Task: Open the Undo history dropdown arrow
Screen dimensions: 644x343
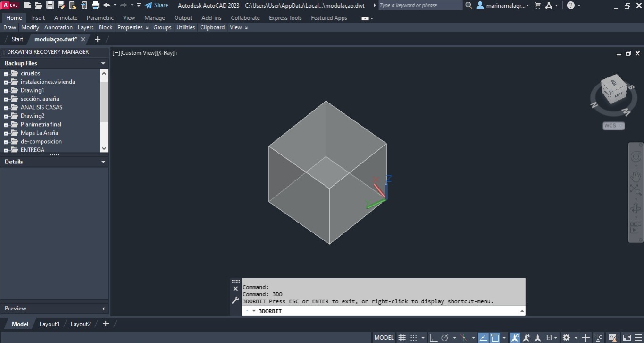Action: (115, 5)
